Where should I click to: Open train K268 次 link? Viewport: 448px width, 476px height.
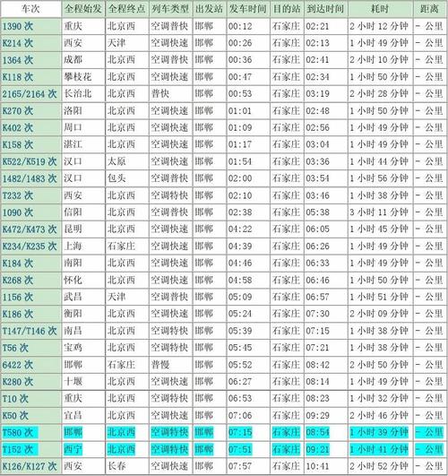coord(18,280)
